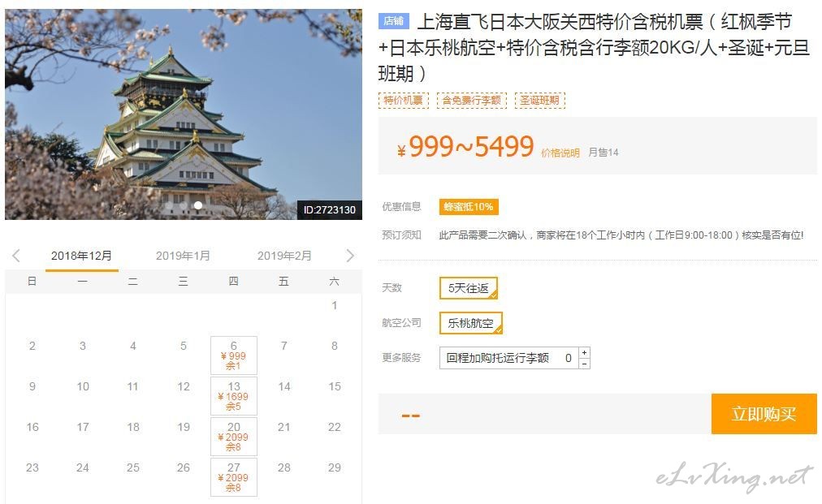Viewport: 822px width, 504px height.
Task: Click the ID:2723130 label on photo
Action: (x=330, y=210)
